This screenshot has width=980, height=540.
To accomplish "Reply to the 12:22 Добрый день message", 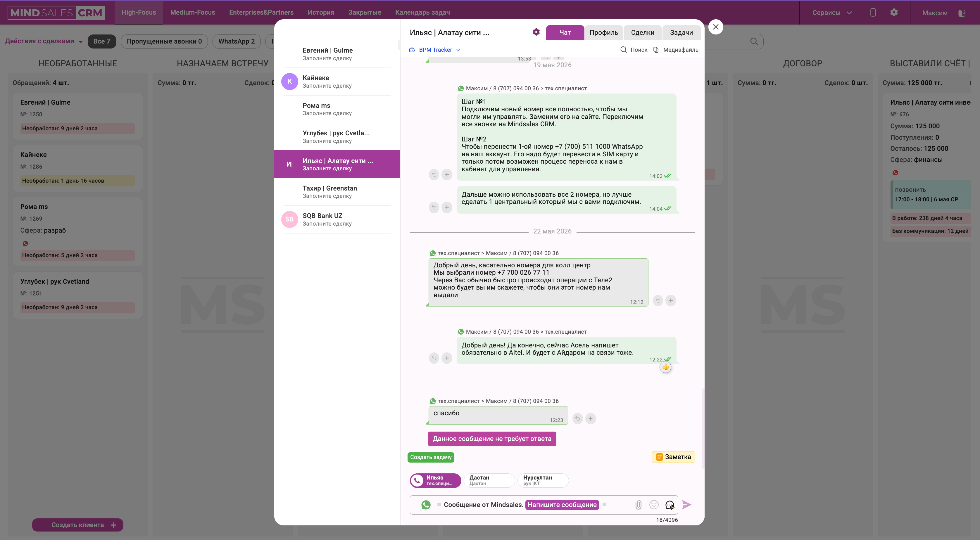I will coord(434,358).
